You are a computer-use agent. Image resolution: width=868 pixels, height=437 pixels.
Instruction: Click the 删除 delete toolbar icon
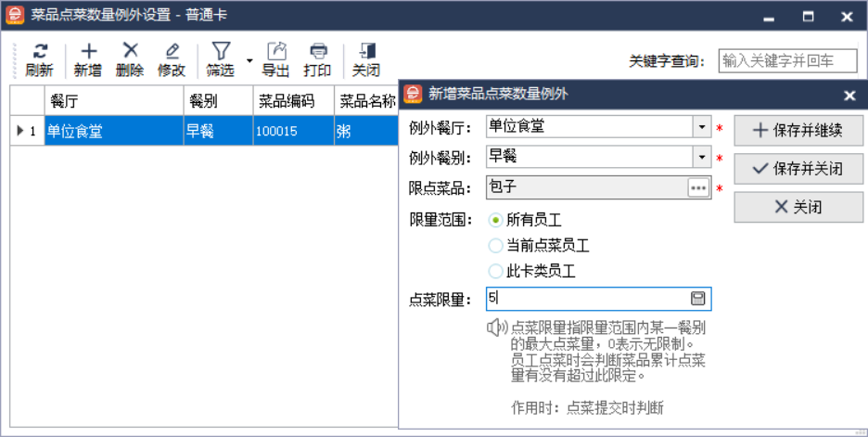tap(130, 51)
